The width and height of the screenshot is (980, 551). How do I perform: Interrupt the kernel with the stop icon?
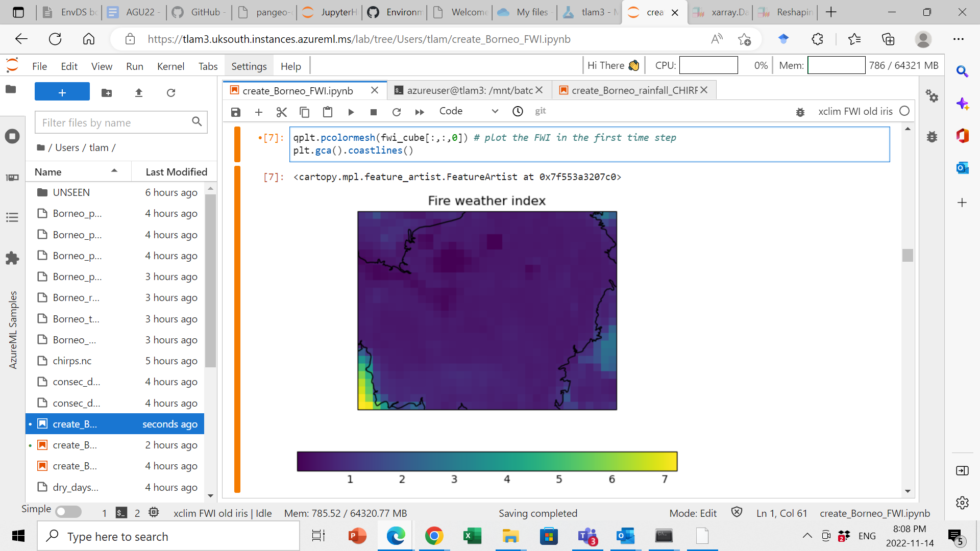coord(374,112)
